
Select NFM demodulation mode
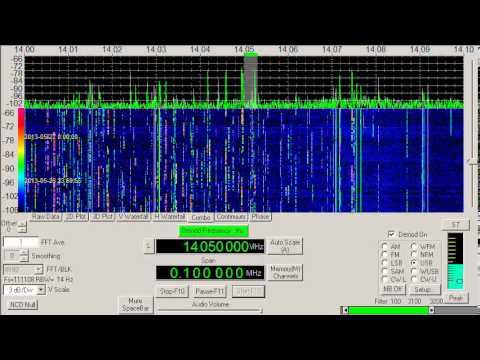pos(414,255)
